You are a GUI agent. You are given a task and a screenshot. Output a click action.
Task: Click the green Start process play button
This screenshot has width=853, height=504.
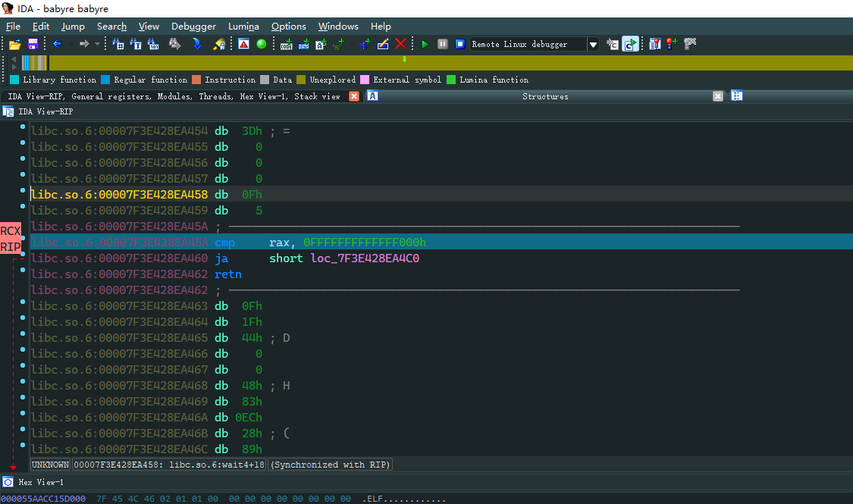425,44
